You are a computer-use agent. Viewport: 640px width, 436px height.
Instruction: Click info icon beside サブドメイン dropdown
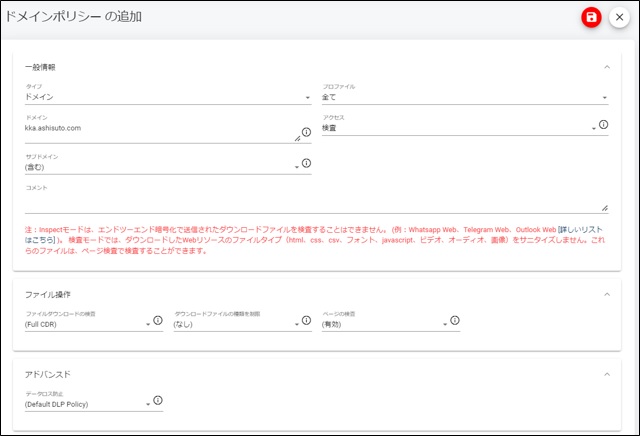click(306, 162)
